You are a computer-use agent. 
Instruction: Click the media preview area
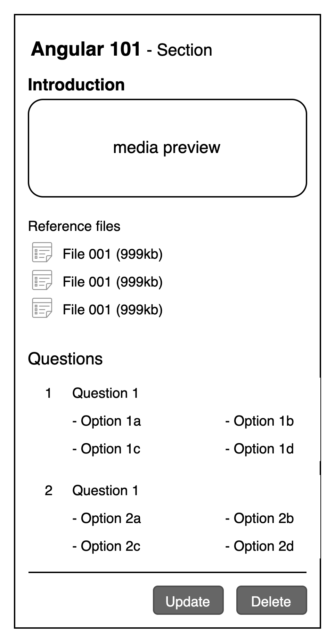point(167,147)
